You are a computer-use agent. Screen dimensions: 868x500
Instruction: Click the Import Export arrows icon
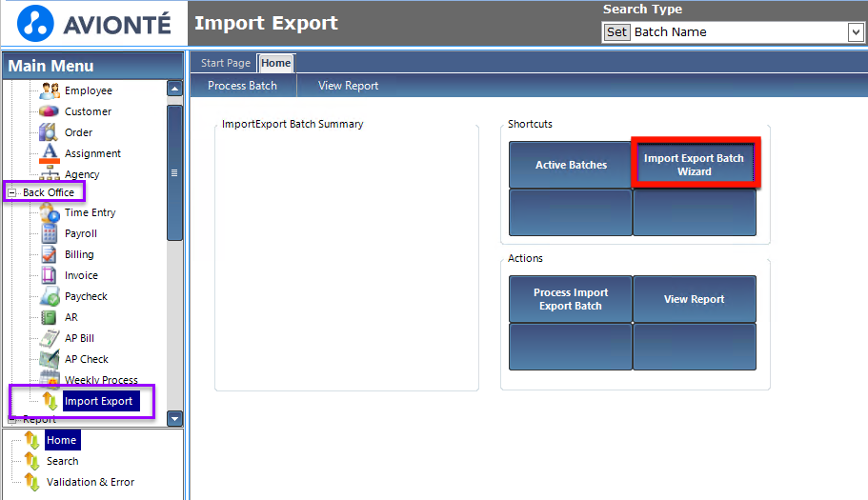pyautogui.click(x=50, y=401)
